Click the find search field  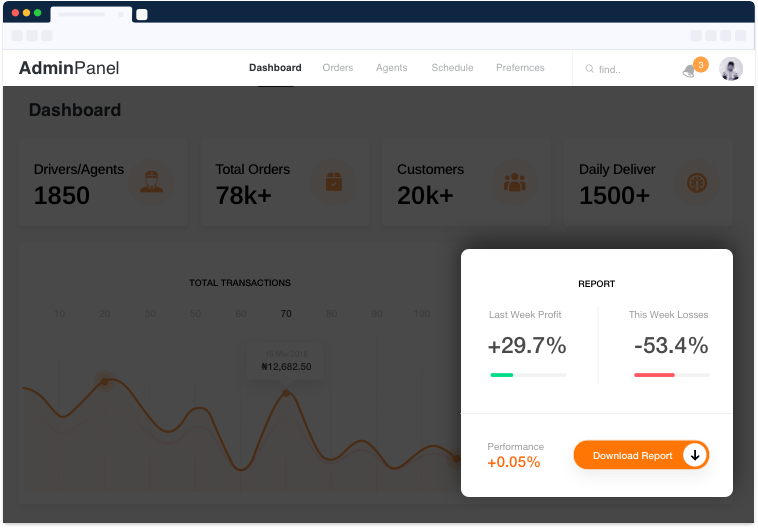626,69
